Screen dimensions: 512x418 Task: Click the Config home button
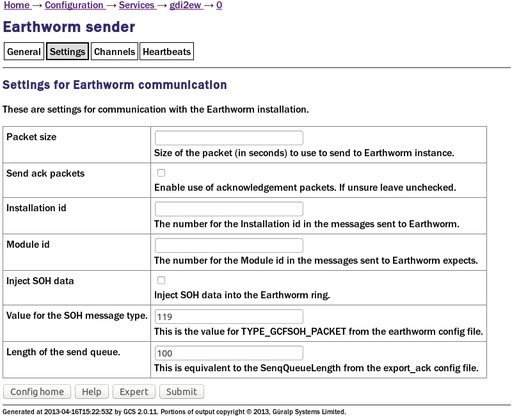37,391
